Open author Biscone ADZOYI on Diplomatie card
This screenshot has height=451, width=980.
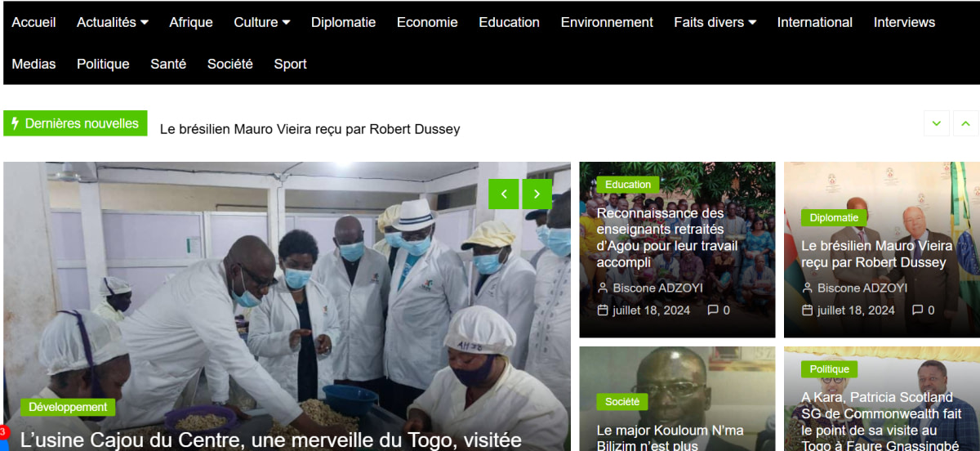[x=862, y=288]
